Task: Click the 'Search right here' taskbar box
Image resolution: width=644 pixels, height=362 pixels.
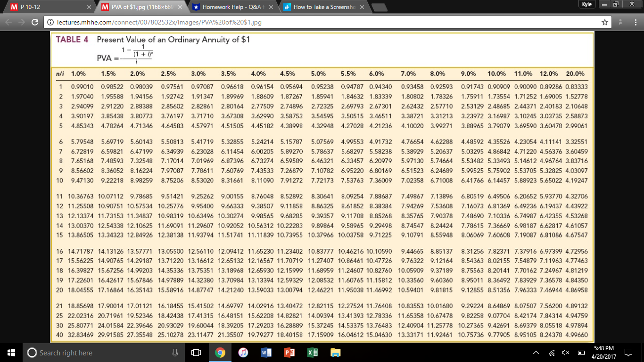Action: click(103, 353)
